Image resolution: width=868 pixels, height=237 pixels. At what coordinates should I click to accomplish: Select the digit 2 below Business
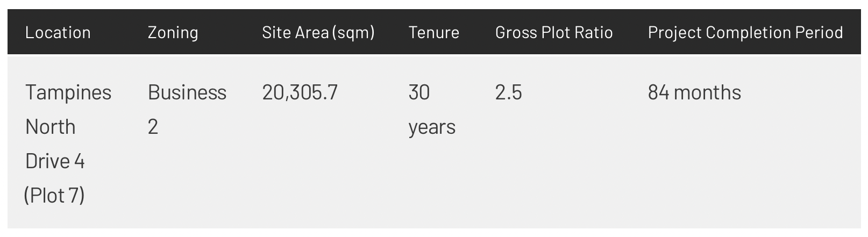coord(153,127)
